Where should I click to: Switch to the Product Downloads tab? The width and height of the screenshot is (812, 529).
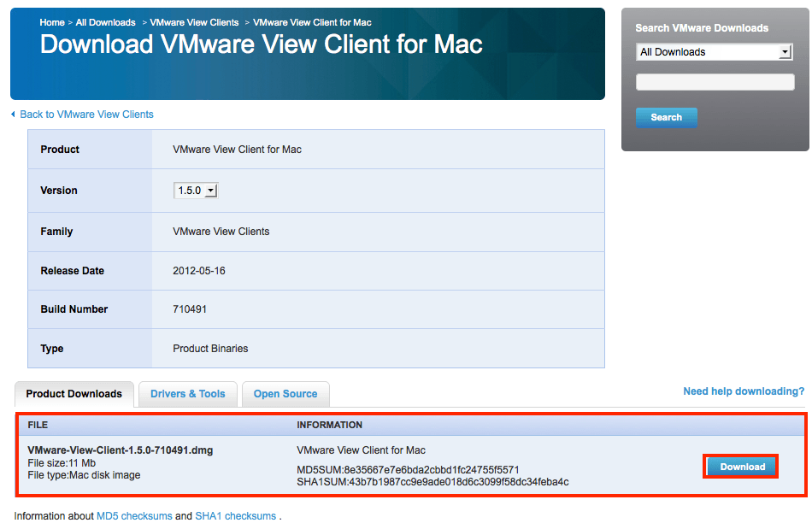74,394
